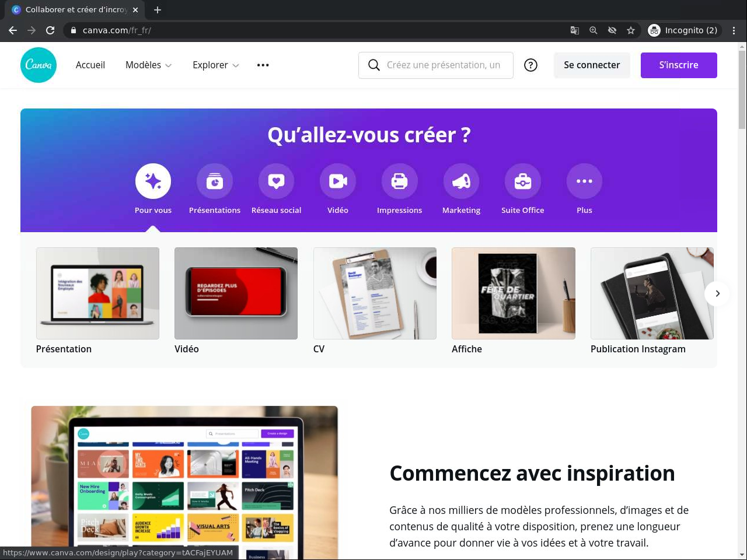This screenshot has height=560, width=747.
Task: Click the Publication Instagram label
Action: click(x=638, y=349)
